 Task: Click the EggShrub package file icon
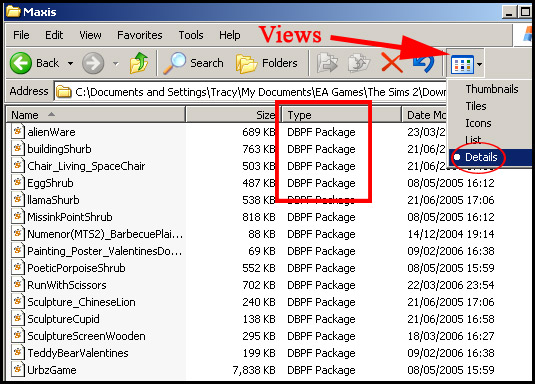[x=18, y=183]
